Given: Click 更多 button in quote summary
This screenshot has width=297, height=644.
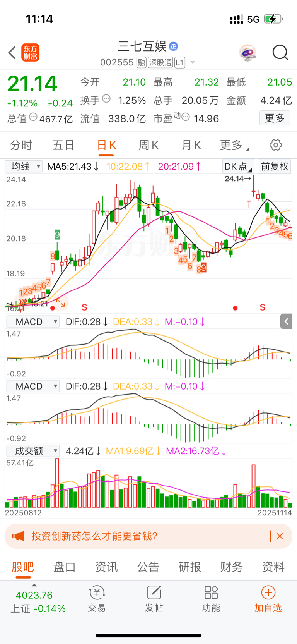Looking at the screenshot, I should tap(275, 118).
